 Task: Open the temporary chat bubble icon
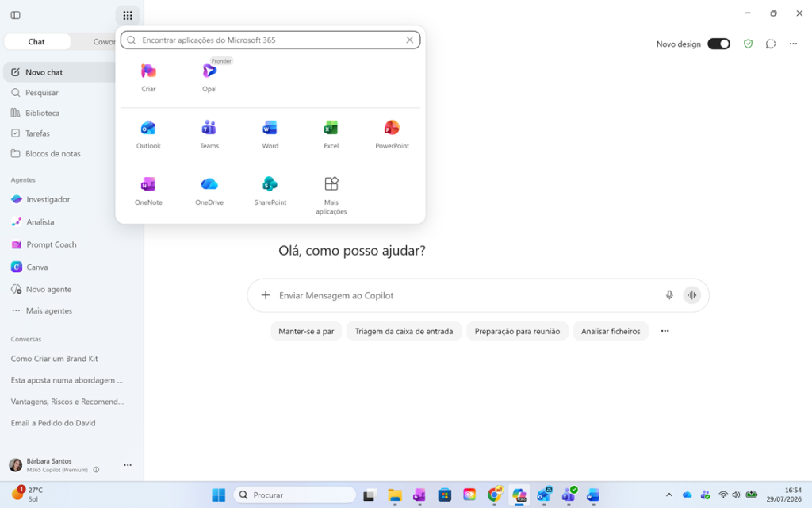771,44
